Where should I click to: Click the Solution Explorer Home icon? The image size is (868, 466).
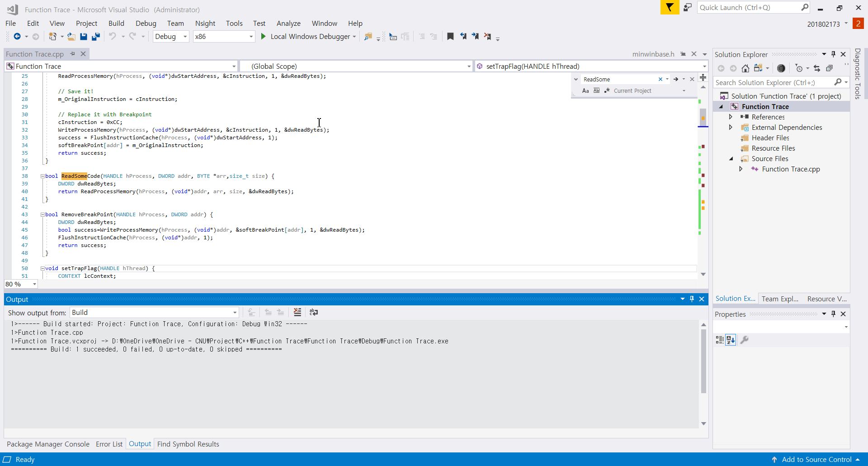pos(745,68)
